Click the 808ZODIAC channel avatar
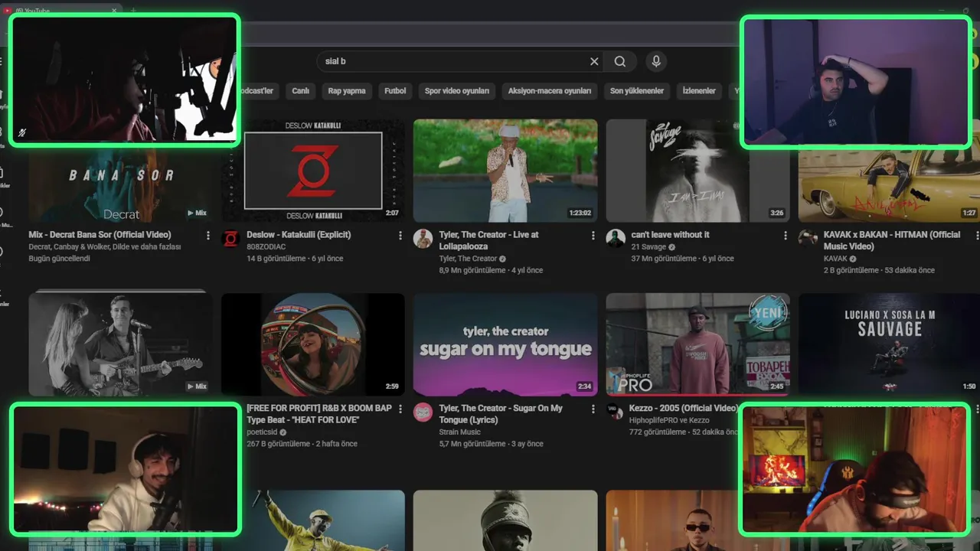 (230, 239)
